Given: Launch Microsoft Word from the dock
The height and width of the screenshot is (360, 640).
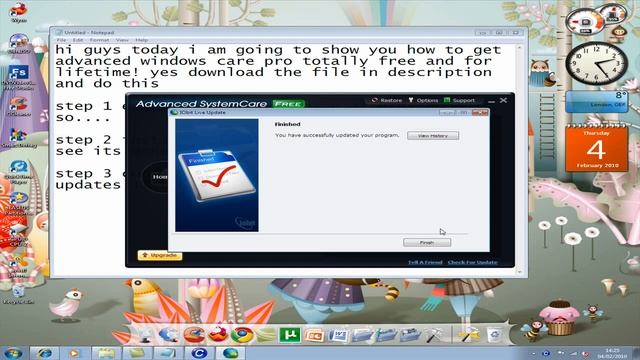Looking at the screenshot, I should [x=338, y=336].
